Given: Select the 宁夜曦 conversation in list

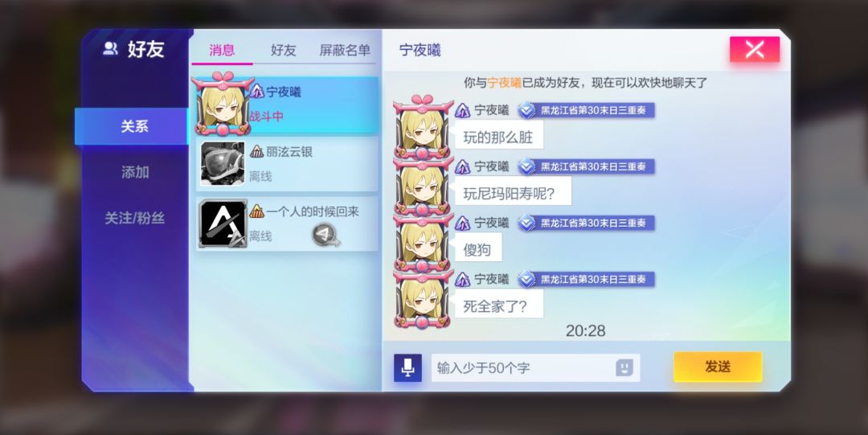Looking at the screenshot, I should (x=286, y=105).
